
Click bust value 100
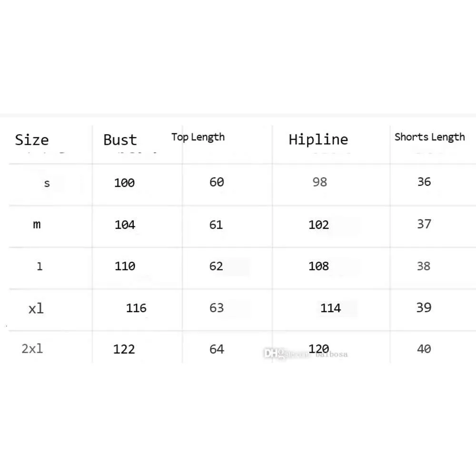pos(124,183)
